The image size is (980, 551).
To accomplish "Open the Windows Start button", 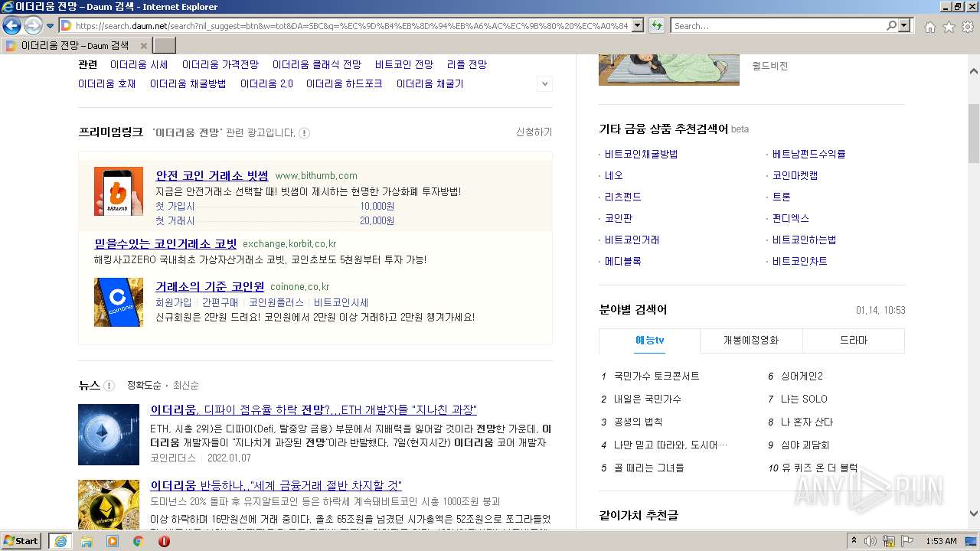I will click(x=21, y=541).
